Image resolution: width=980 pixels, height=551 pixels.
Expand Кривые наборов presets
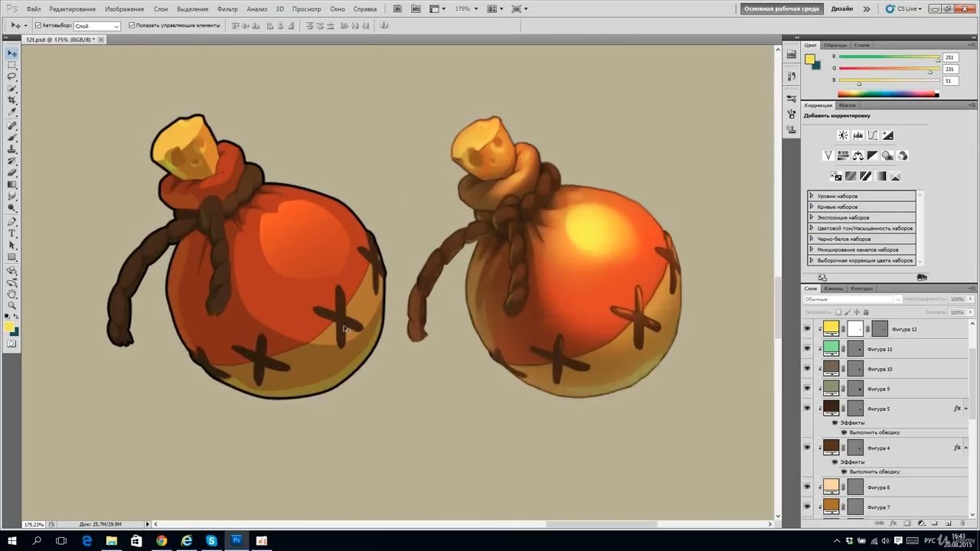(x=811, y=207)
